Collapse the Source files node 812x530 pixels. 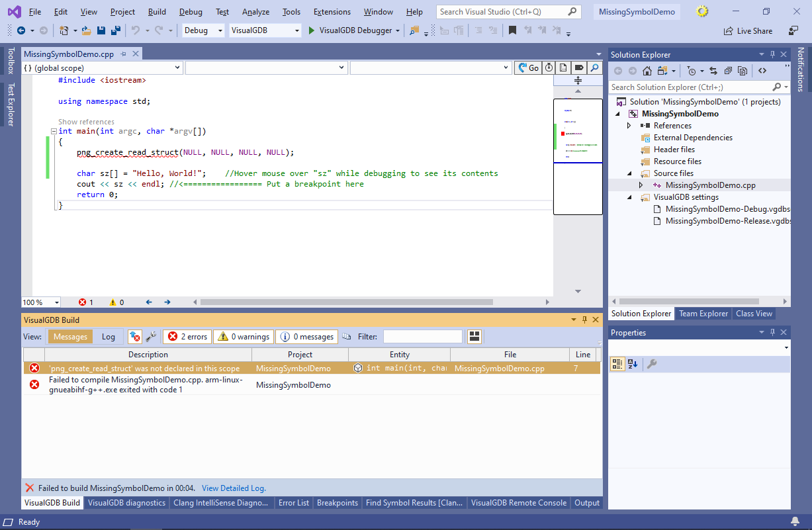(x=629, y=173)
